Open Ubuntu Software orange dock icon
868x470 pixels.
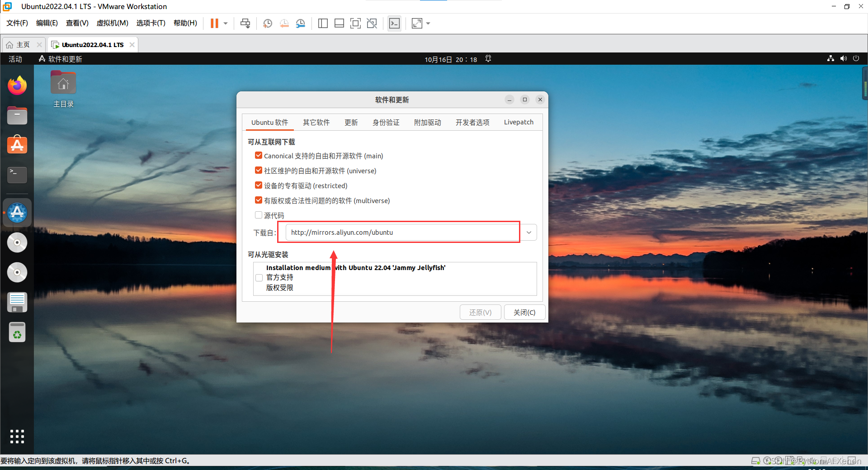(x=17, y=145)
